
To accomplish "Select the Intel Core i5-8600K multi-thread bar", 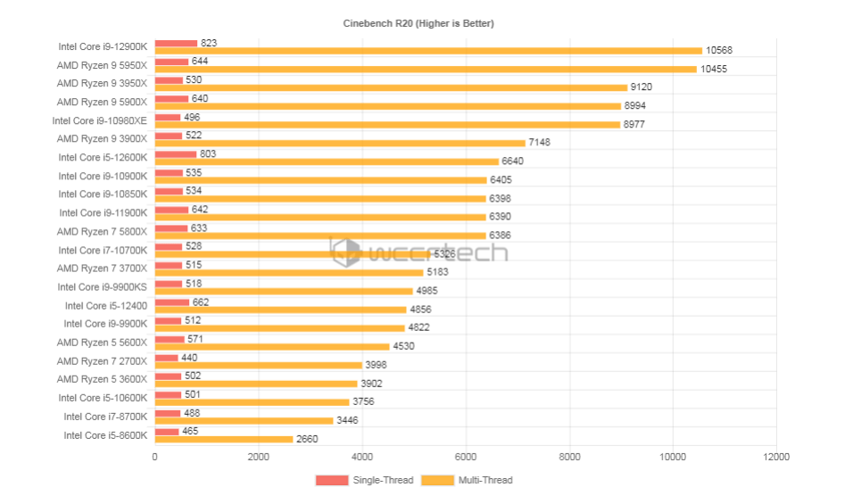I will pos(224,439).
